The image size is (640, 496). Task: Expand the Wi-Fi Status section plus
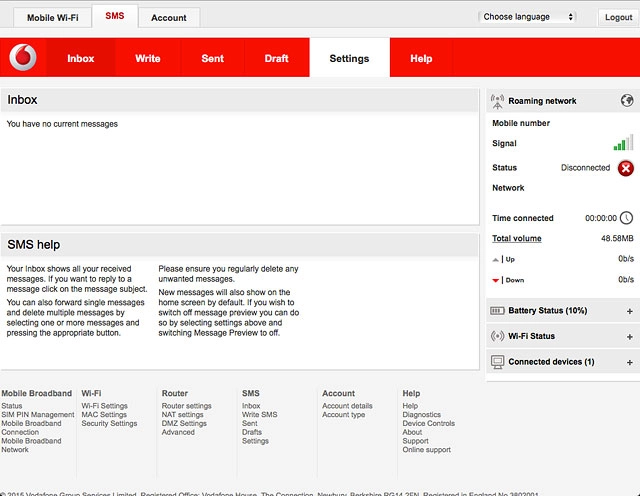[x=629, y=336]
